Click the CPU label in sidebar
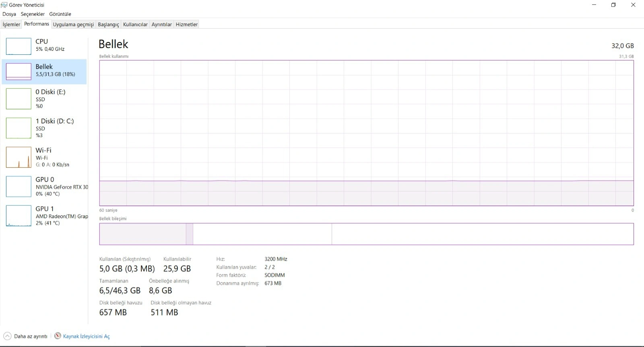 (x=41, y=42)
